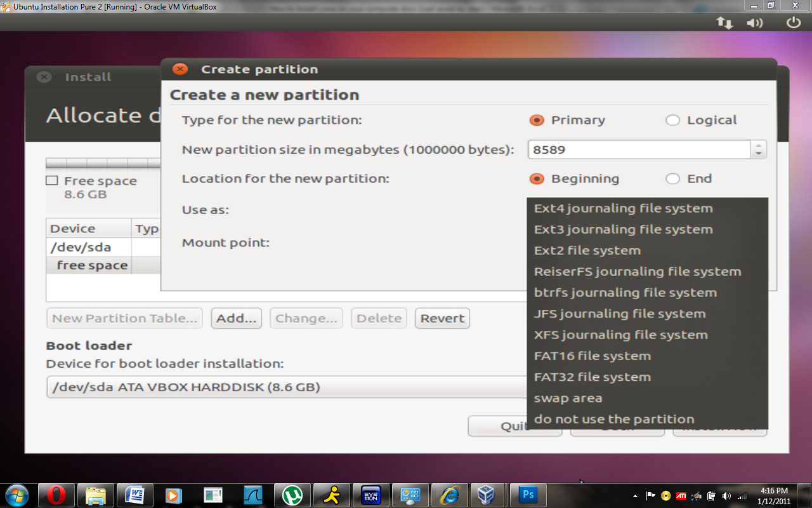
Task: Choose do not use the partition
Action: pos(647,419)
